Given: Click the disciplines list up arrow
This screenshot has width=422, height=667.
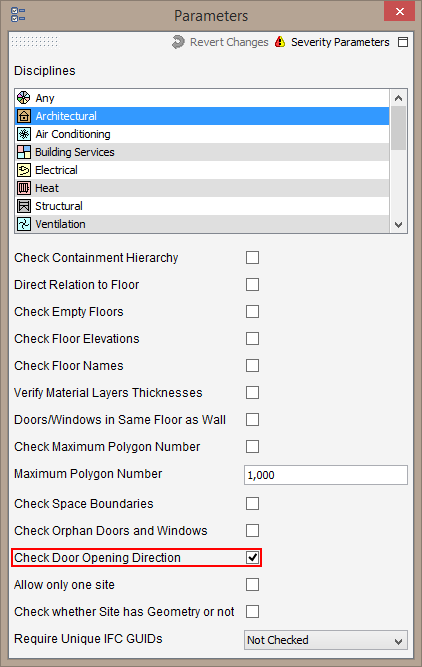Looking at the screenshot, I should (398, 98).
